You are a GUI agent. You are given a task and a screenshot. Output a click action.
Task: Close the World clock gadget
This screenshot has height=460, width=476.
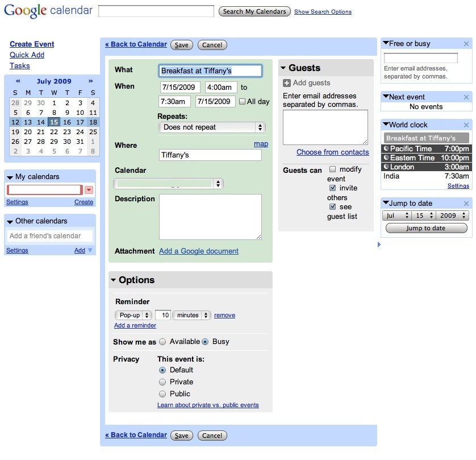[x=466, y=125]
